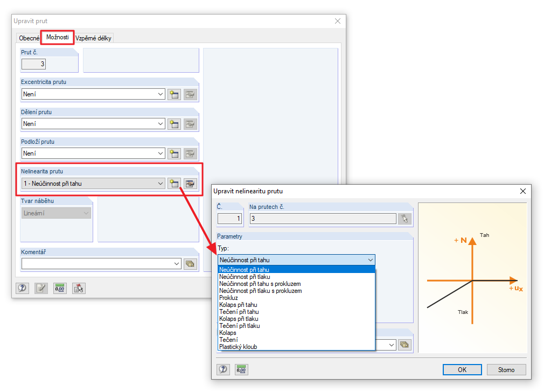Switch to the Obecné tab
The width and height of the screenshot is (544, 392).
(29, 38)
